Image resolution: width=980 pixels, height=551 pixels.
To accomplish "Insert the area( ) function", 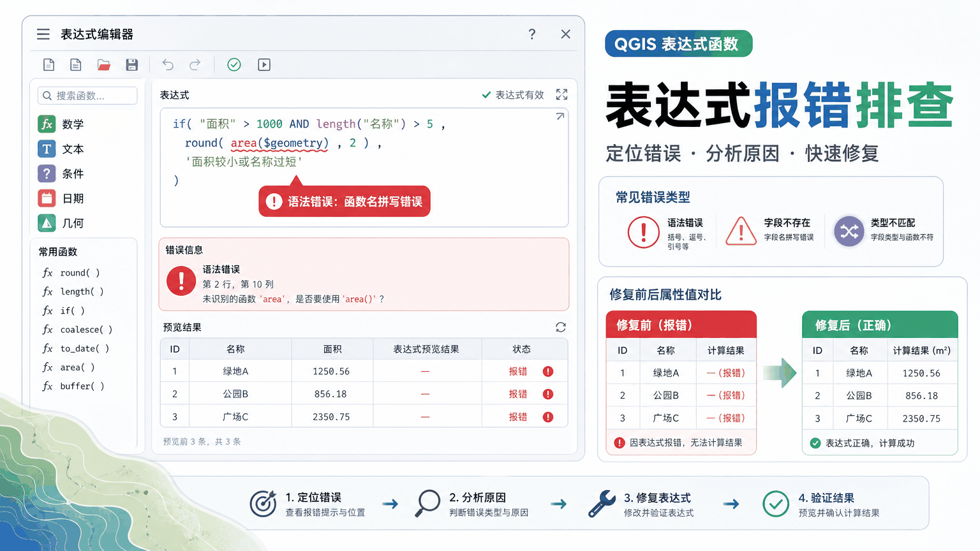I will coord(68,367).
